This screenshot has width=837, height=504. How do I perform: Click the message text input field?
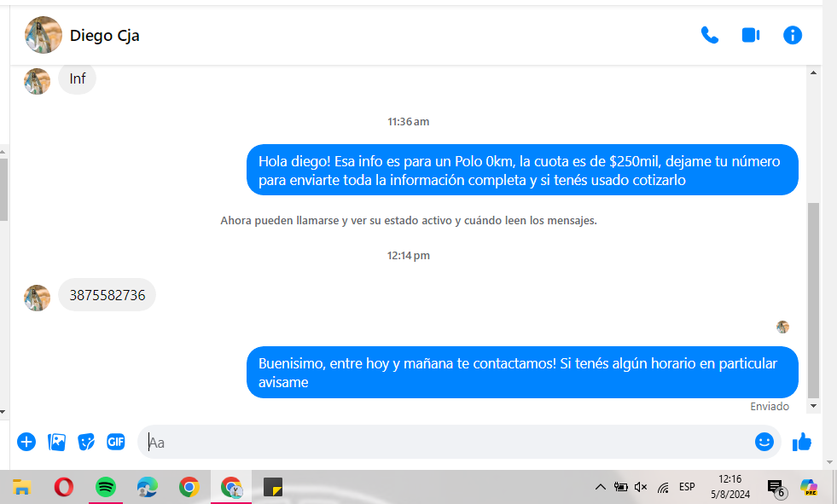pyautogui.click(x=444, y=442)
